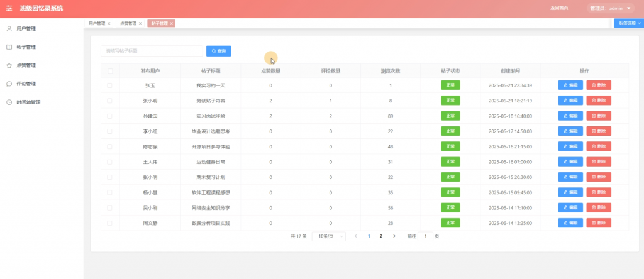Click the 返回首页 link
644x279 pixels.
559,8
